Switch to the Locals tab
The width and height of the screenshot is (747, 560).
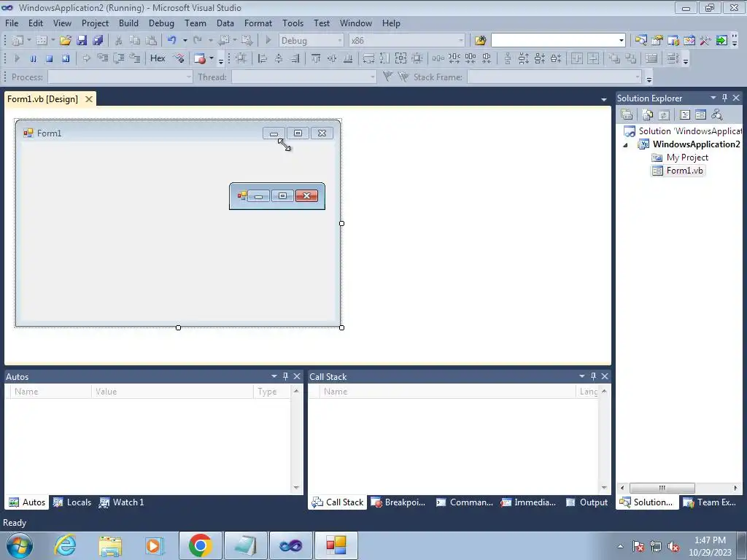click(x=72, y=502)
